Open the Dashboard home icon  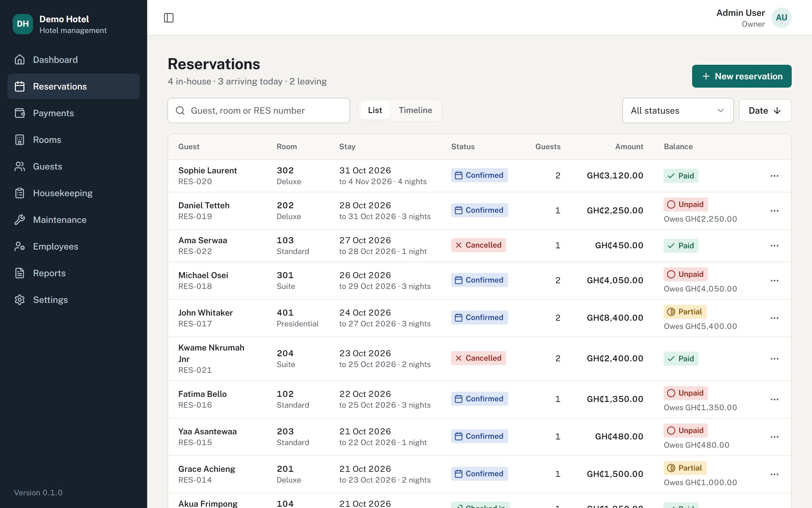[20, 59]
